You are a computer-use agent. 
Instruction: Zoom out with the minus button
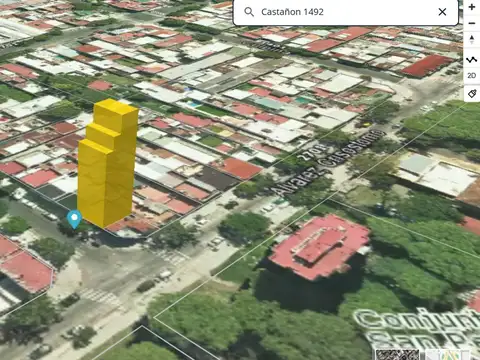pos(472,23)
